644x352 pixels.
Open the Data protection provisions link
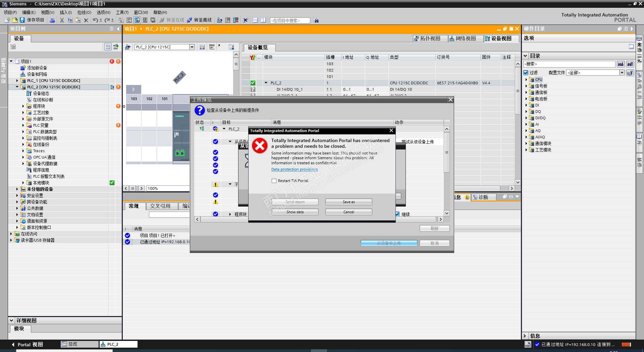click(294, 169)
